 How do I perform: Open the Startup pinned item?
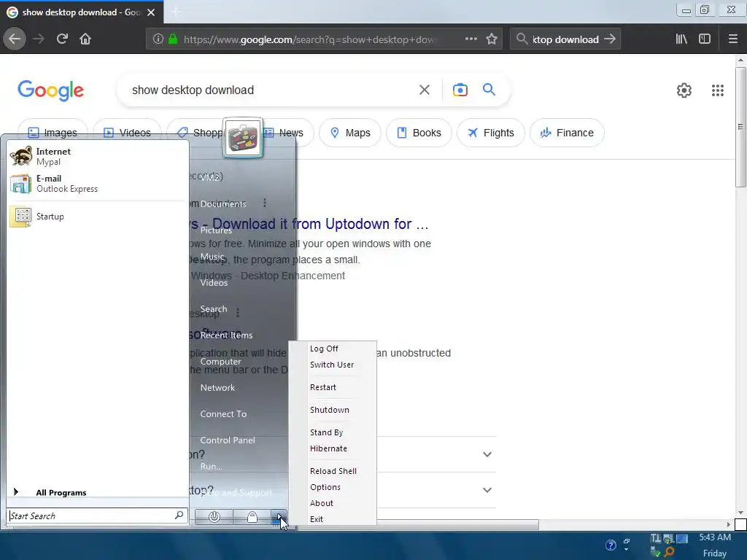[97, 217]
